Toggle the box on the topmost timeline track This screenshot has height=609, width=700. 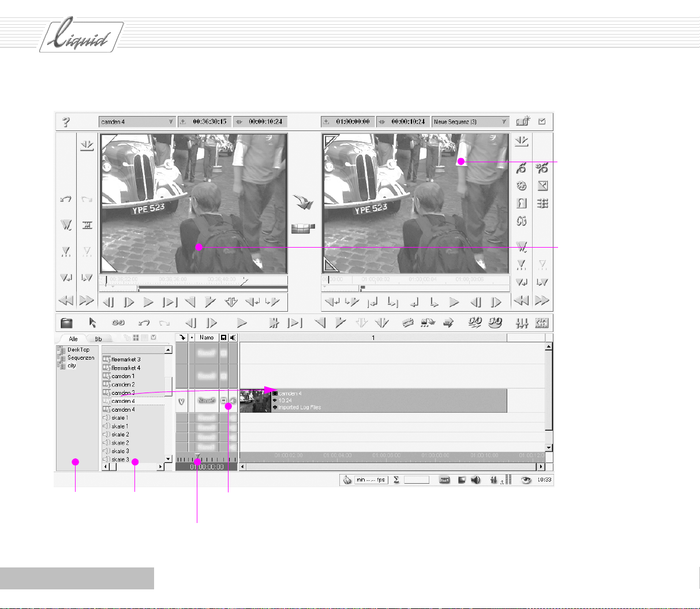224,353
